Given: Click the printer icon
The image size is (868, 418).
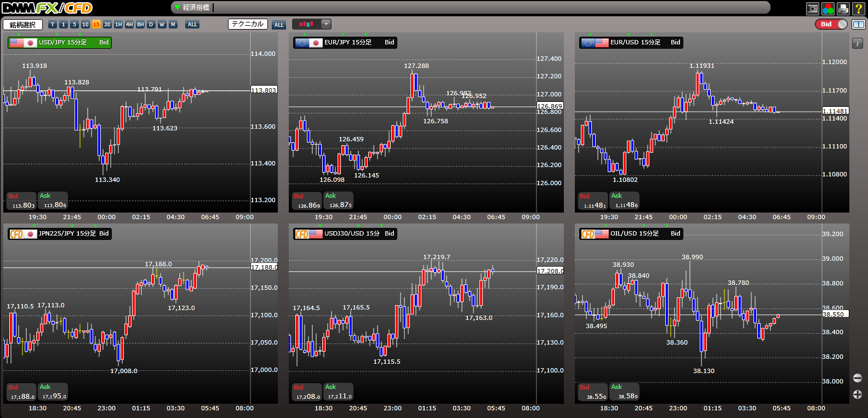Looking at the screenshot, I should (x=843, y=8).
